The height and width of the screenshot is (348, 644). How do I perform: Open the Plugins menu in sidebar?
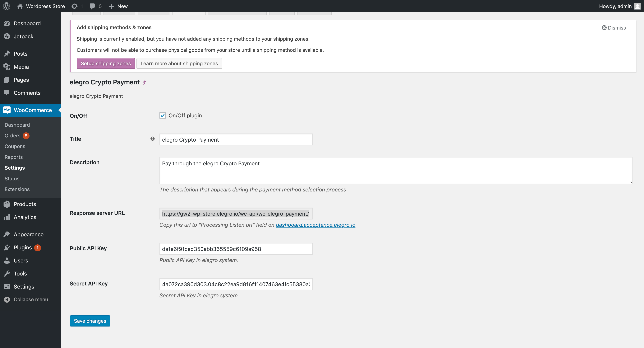point(23,247)
